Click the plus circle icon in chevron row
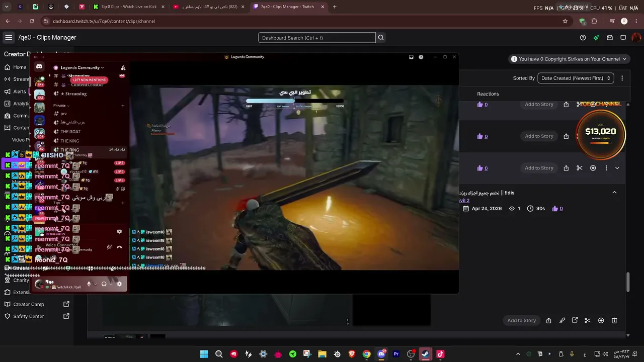 [593, 168]
